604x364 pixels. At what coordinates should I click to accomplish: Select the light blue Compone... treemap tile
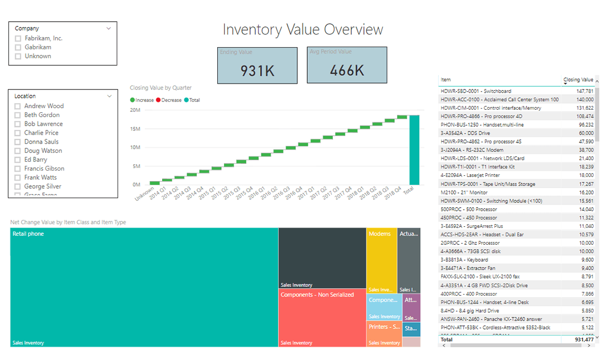click(384, 307)
